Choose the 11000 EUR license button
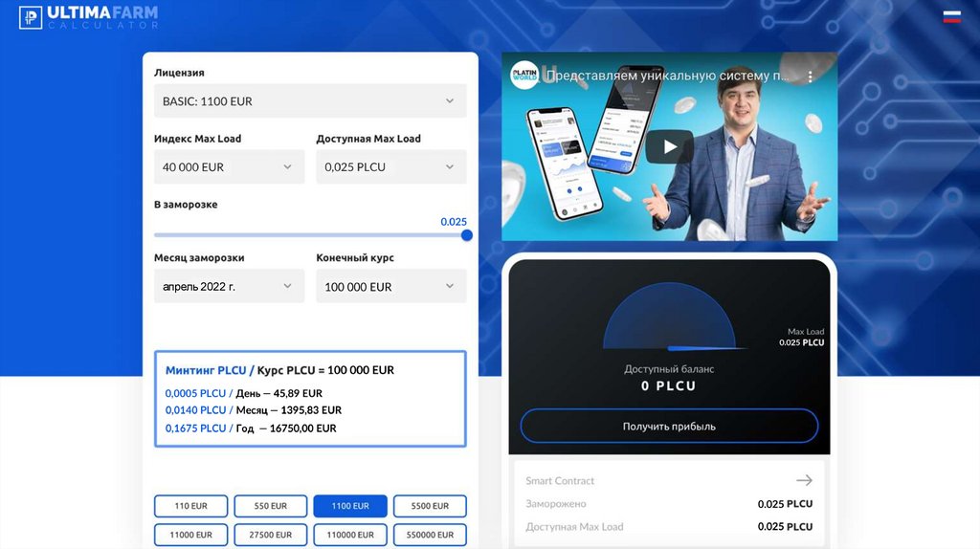Image resolution: width=980 pixels, height=549 pixels. (x=190, y=535)
